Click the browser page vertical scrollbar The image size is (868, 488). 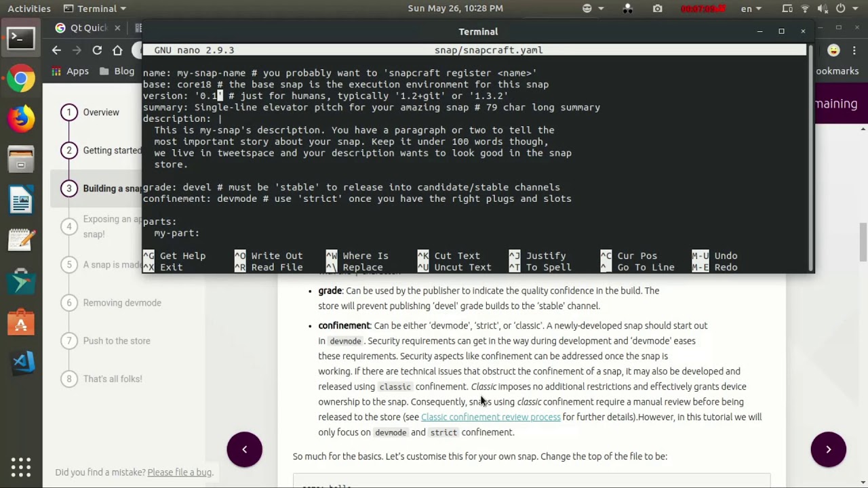[x=863, y=241]
